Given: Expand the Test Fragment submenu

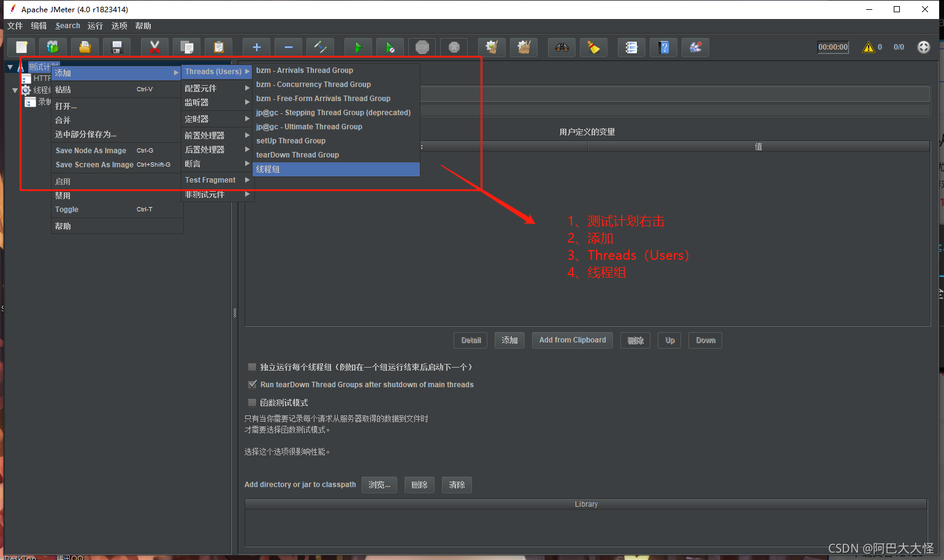Looking at the screenshot, I should click(218, 180).
